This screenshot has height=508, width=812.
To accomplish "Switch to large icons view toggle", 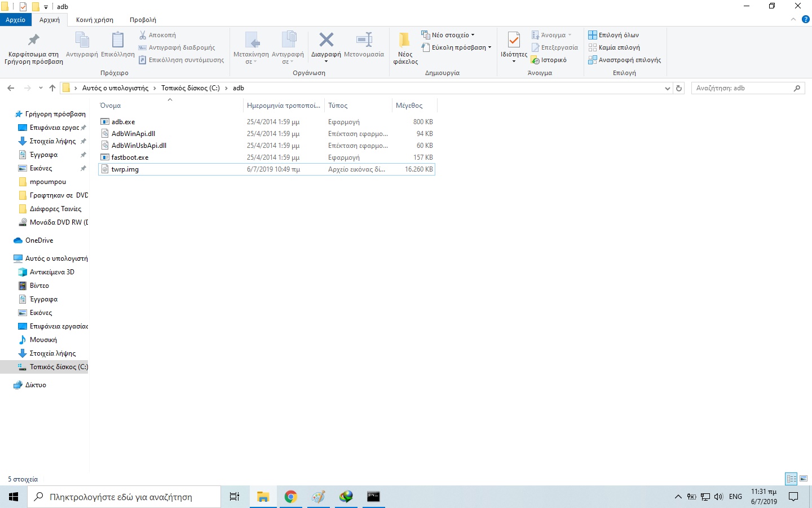I will point(804,479).
